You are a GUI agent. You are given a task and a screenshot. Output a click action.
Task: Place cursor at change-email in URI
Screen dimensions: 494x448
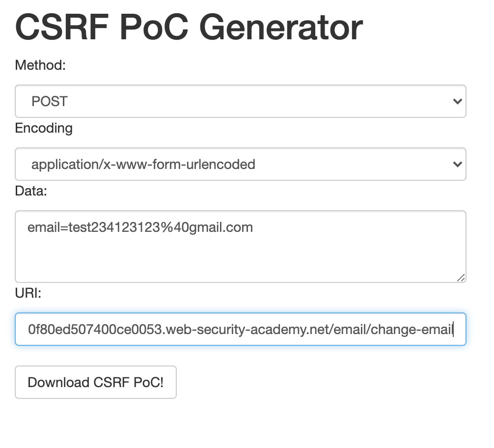pos(411,329)
